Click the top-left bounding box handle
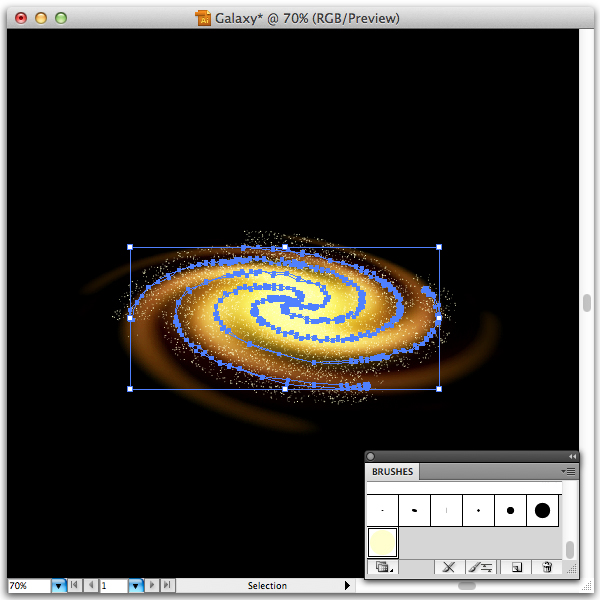 point(130,247)
